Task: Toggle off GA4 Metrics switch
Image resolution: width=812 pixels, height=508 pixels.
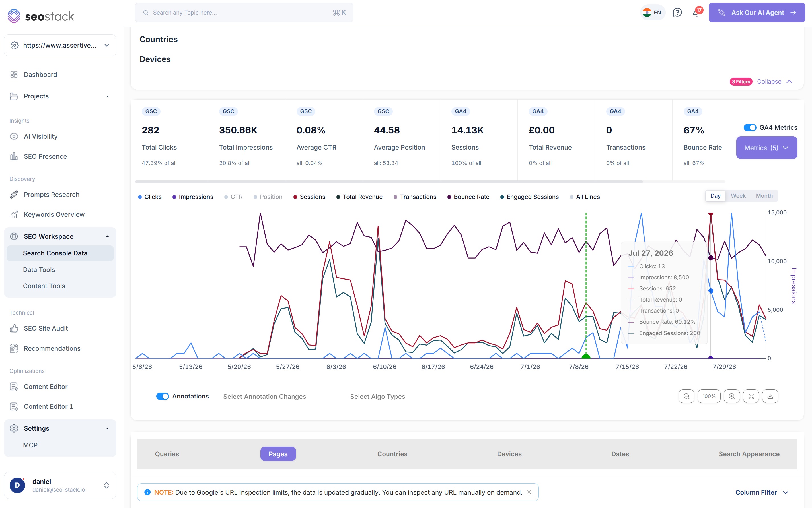Action: pyautogui.click(x=750, y=128)
